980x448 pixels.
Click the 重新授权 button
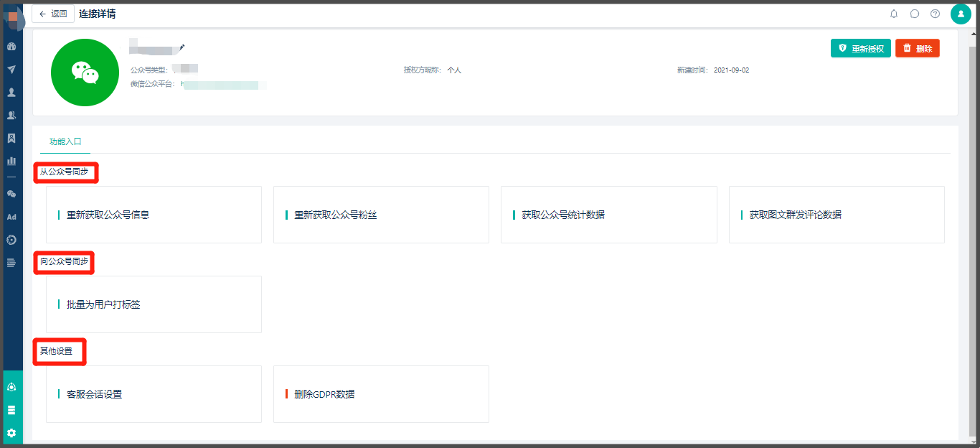pyautogui.click(x=861, y=48)
